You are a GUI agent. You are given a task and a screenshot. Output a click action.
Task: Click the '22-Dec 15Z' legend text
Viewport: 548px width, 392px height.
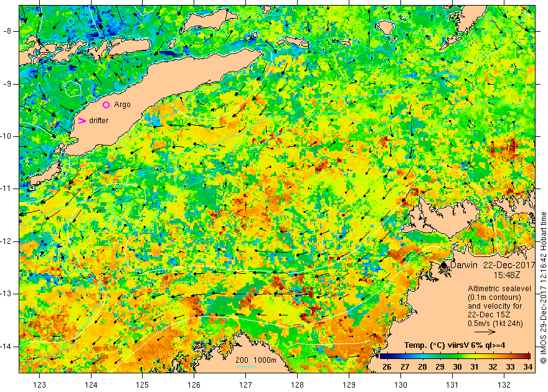tap(488, 315)
